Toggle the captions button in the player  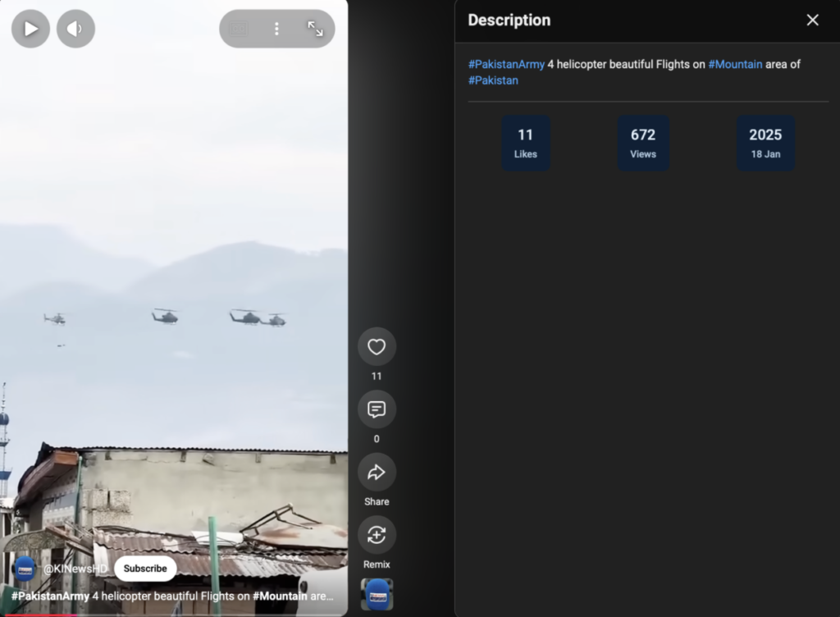pyautogui.click(x=239, y=29)
